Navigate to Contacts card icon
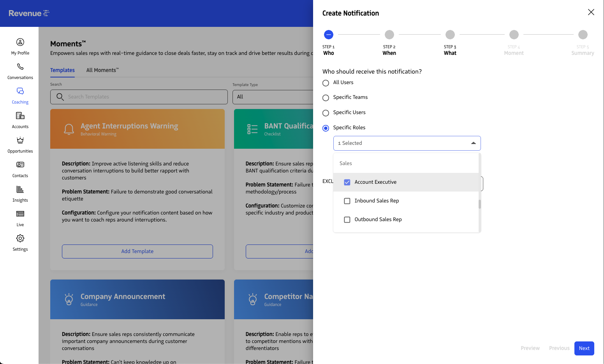Image resolution: width=604 pixels, height=364 pixels. pyautogui.click(x=20, y=165)
